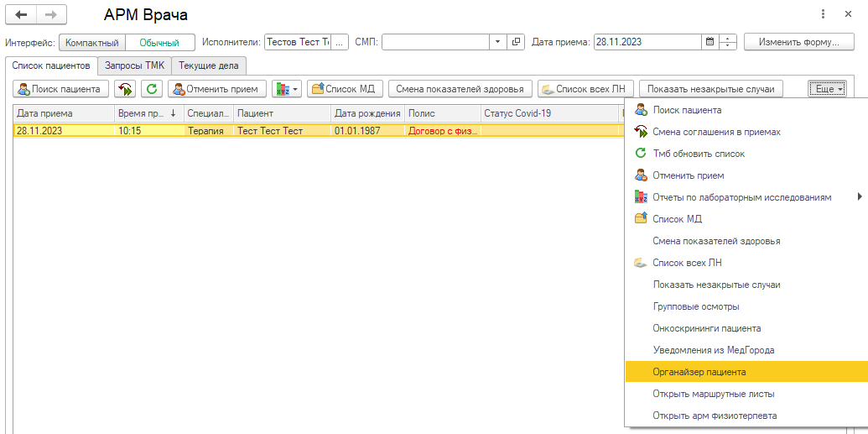Switch interface to Обычный mode
Screen dimensions: 868x434
[159, 42]
